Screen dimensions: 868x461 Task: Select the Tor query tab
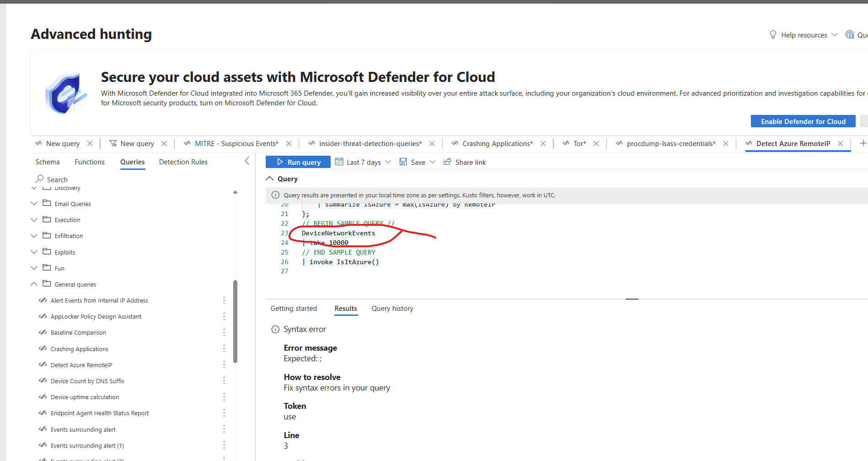pos(579,144)
